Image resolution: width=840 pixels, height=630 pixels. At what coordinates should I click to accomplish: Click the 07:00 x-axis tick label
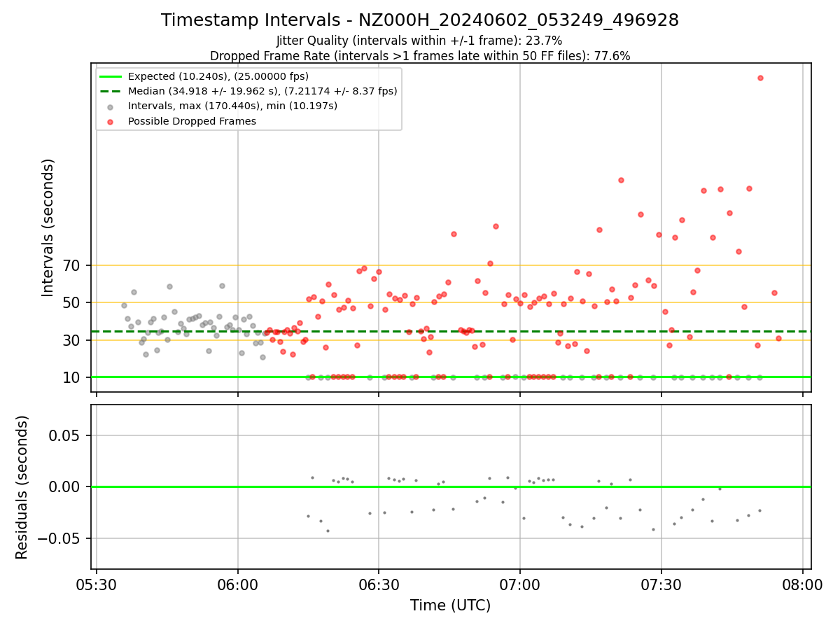(520, 584)
